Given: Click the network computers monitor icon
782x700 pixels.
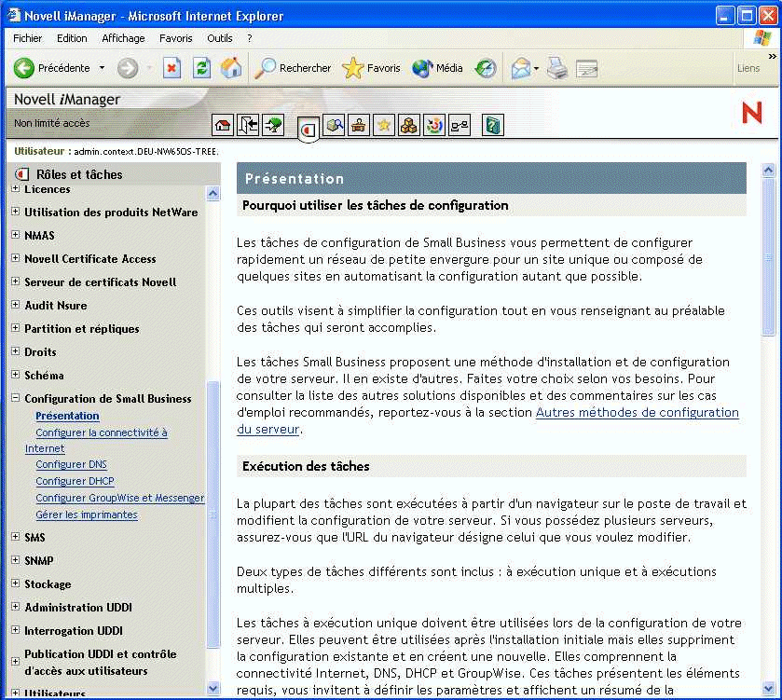Looking at the screenshot, I should tap(460, 125).
